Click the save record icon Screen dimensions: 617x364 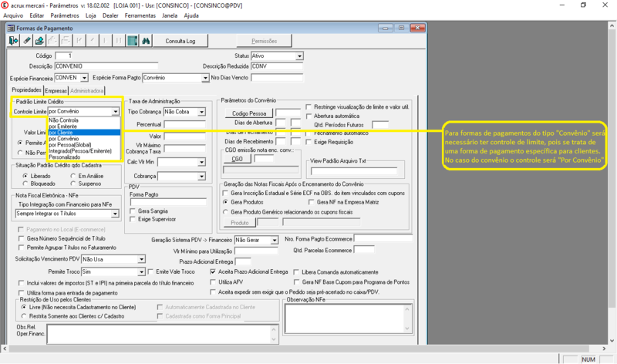click(40, 40)
